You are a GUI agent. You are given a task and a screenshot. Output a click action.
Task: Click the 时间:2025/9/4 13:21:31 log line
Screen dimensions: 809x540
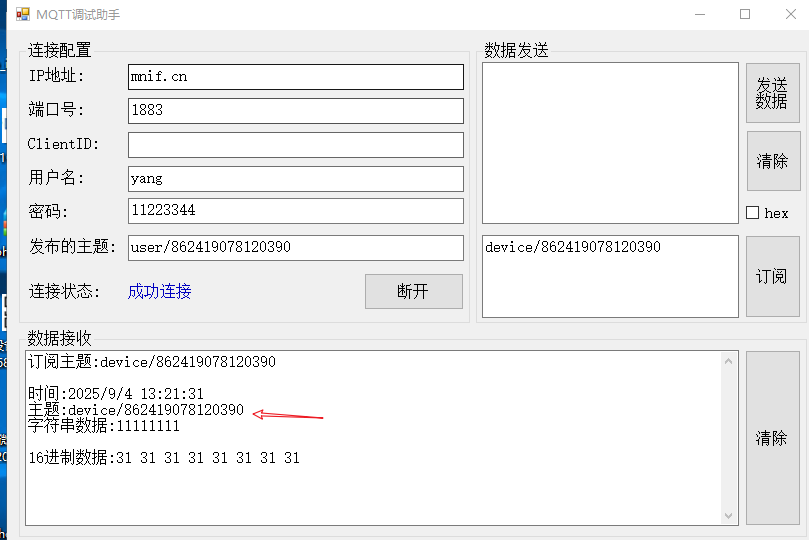pos(116,394)
